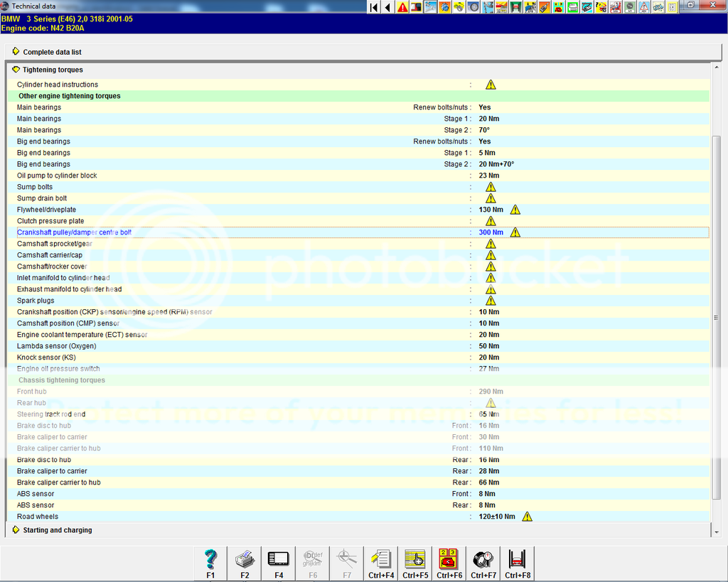Open the Road wheels warning icon
This screenshot has height=582, width=728.
tap(527, 517)
